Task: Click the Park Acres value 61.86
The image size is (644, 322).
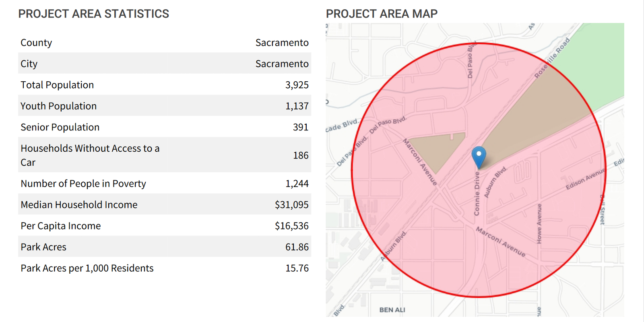Action: [297, 247]
